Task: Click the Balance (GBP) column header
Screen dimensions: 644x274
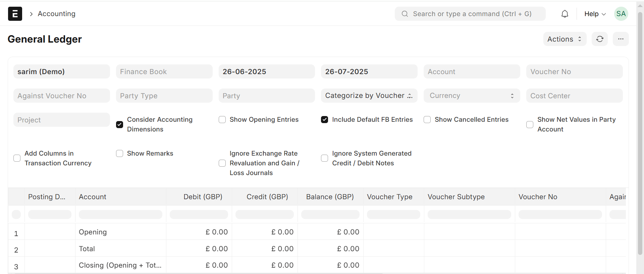Action: (331, 197)
